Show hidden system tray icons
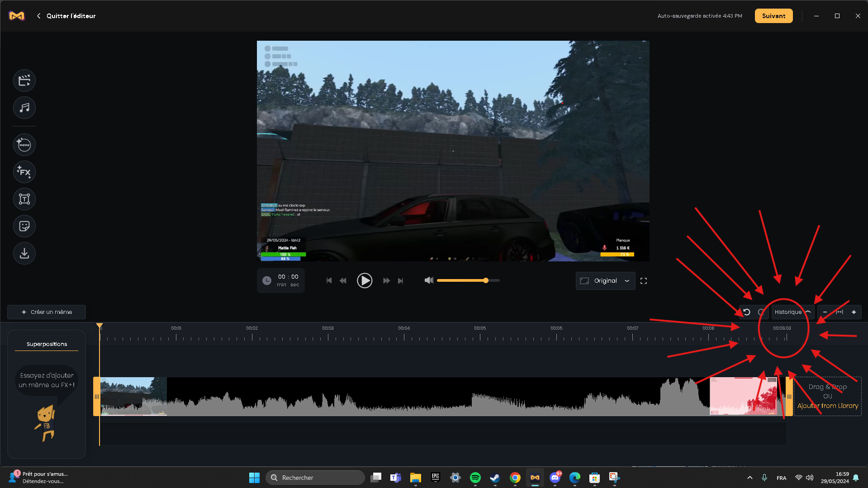The height and width of the screenshot is (488, 868). coord(749,478)
